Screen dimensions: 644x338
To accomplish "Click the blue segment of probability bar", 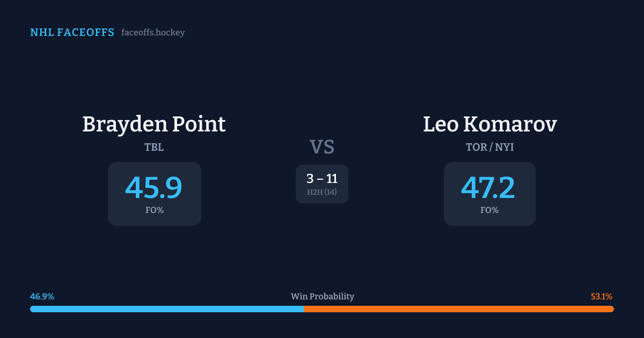I will [x=166, y=309].
